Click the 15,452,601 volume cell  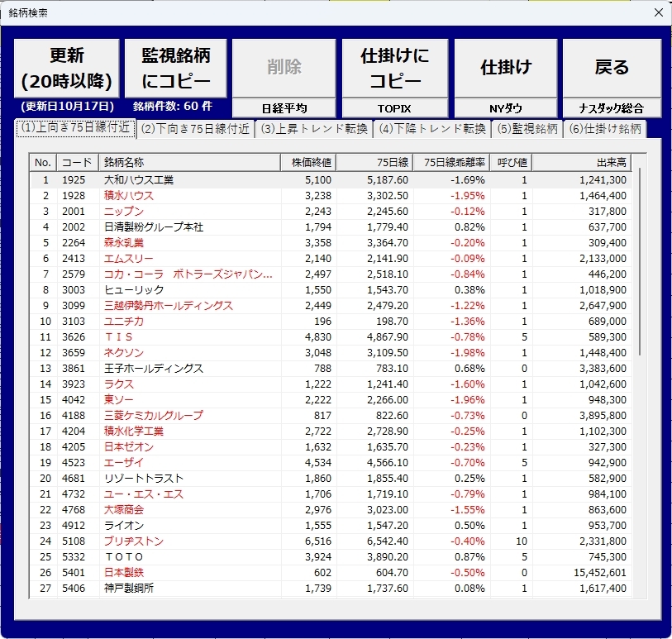click(600, 573)
